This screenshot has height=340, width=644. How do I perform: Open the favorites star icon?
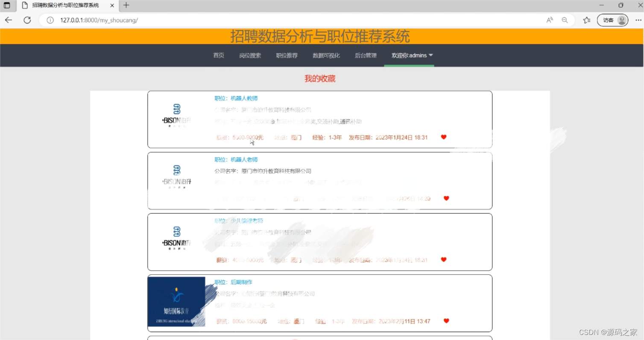[587, 20]
